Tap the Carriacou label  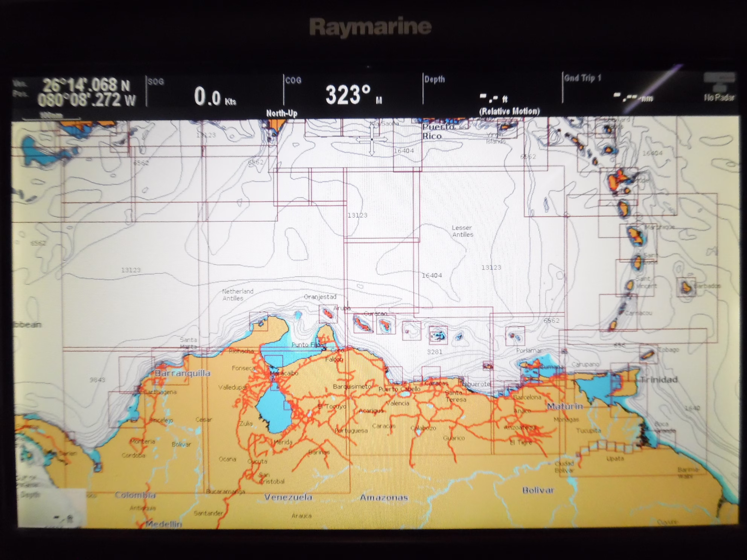(639, 313)
